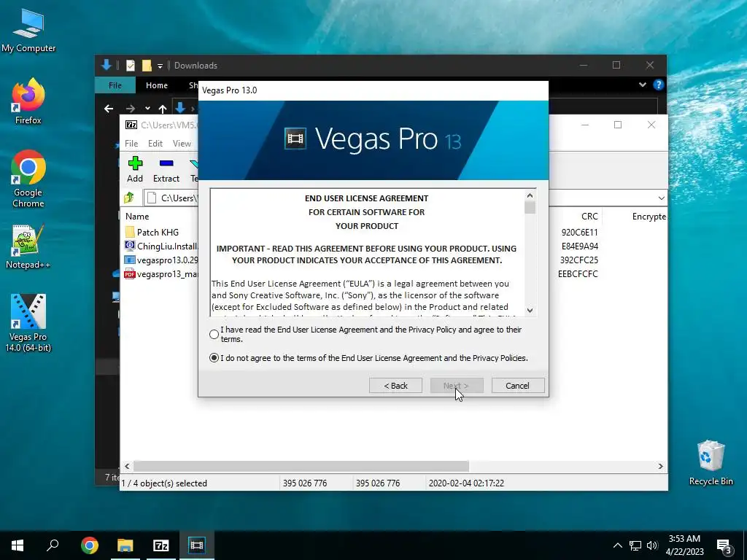The width and height of the screenshot is (747, 560).
Task: Show hidden system tray icons
Action: [617, 545]
